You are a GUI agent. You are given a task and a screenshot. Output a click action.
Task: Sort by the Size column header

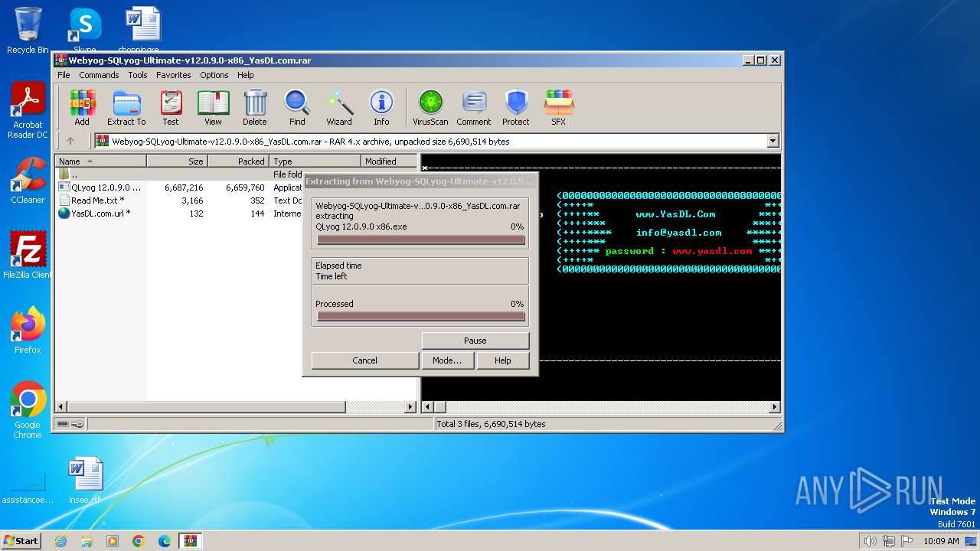tap(177, 161)
